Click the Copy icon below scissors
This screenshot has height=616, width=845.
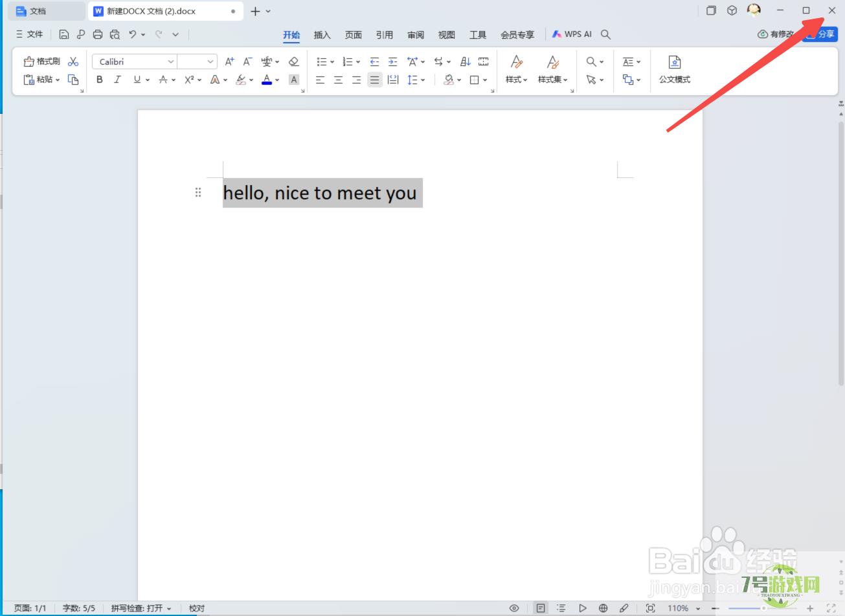tap(73, 80)
